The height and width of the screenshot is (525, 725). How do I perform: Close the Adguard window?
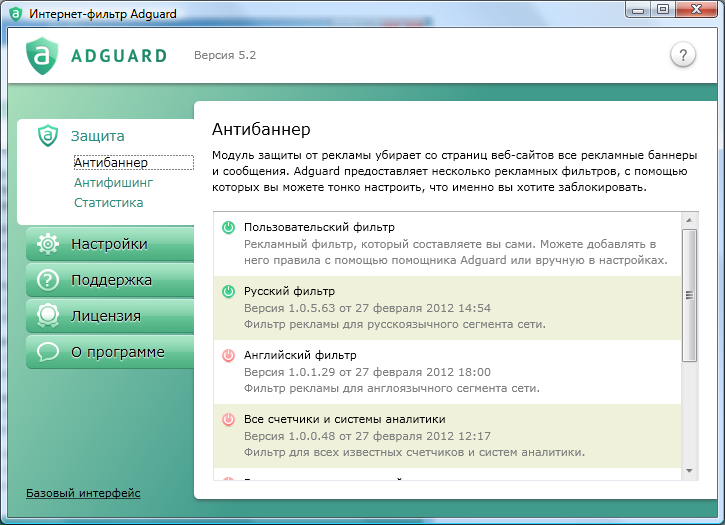pyautogui.click(x=697, y=9)
